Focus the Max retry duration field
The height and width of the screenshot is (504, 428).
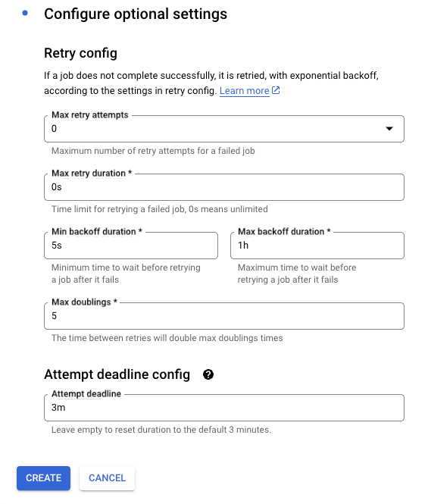[x=224, y=187]
